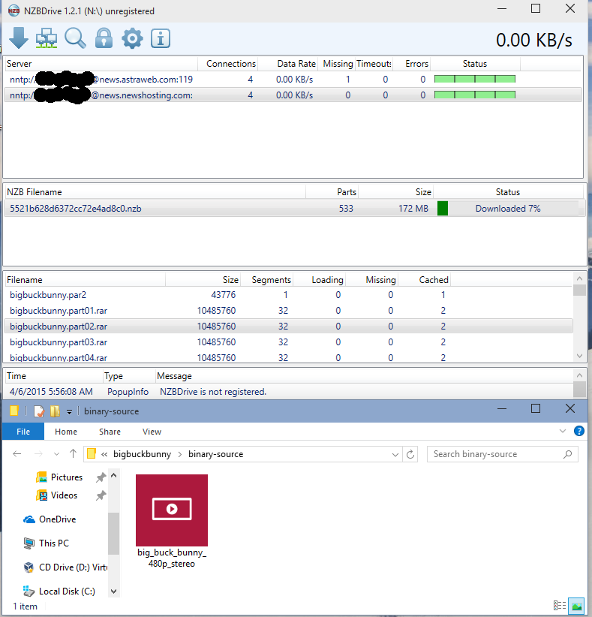The height and width of the screenshot is (617, 592).
Task: Click the blue Explorer help icon
Action: (579, 431)
